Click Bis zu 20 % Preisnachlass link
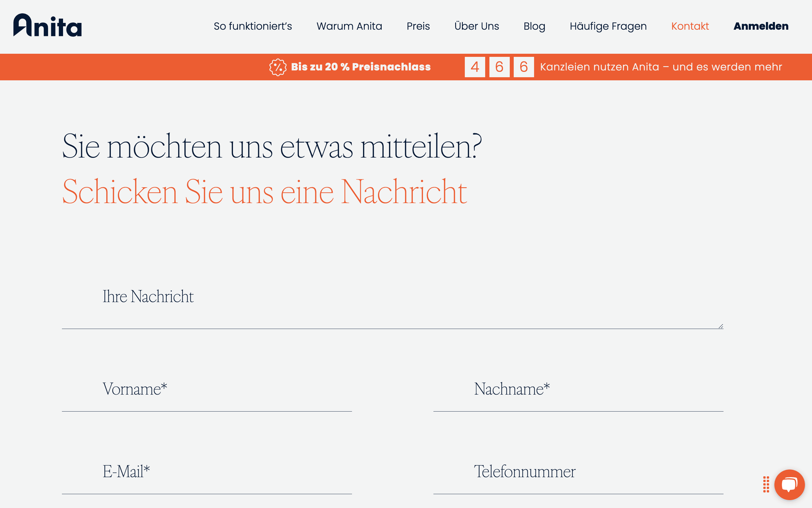Viewport: 812px width, 508px height. (361, 67)
